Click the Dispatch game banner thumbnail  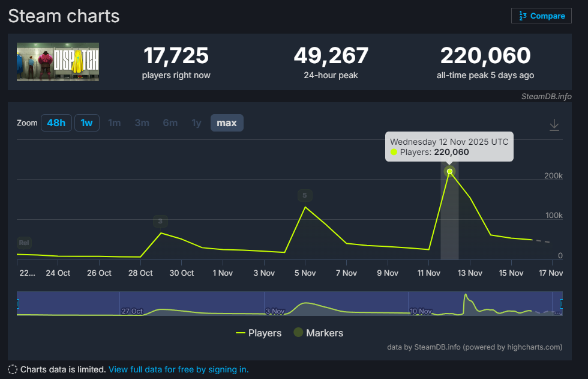pyautogui.click(x=58, y=61)
